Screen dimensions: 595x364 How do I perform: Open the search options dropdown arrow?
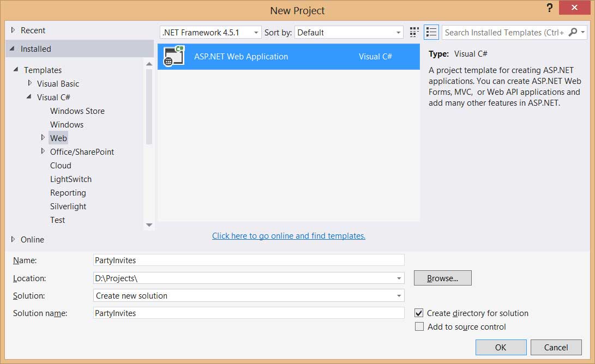pos(583,32)
